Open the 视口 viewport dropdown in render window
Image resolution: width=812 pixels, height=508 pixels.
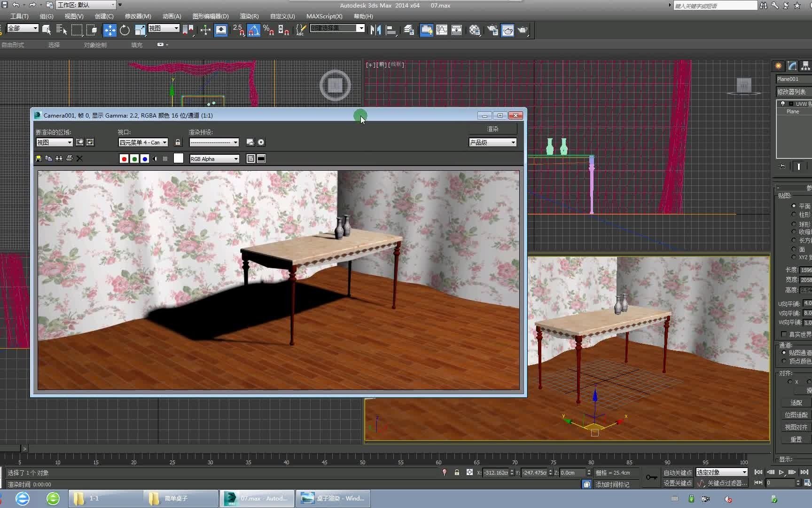coord(142,142)
